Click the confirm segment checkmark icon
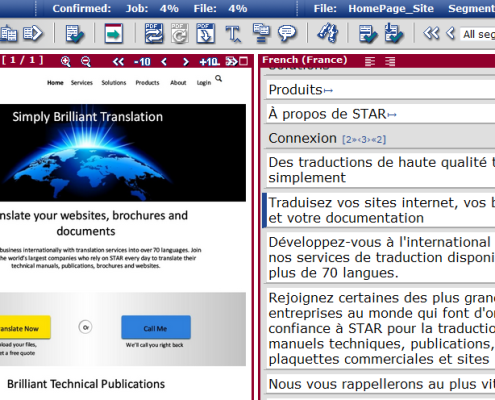The width and height of the screenshot is (495, 400). click(368, 34)
